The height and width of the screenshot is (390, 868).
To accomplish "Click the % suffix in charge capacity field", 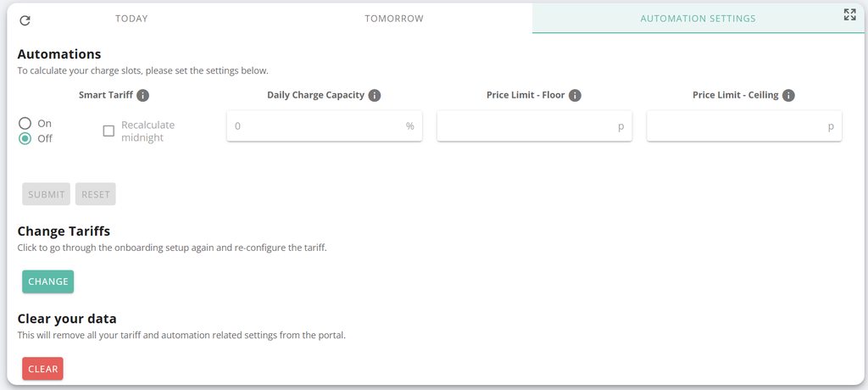I will (x=410, y=126).
